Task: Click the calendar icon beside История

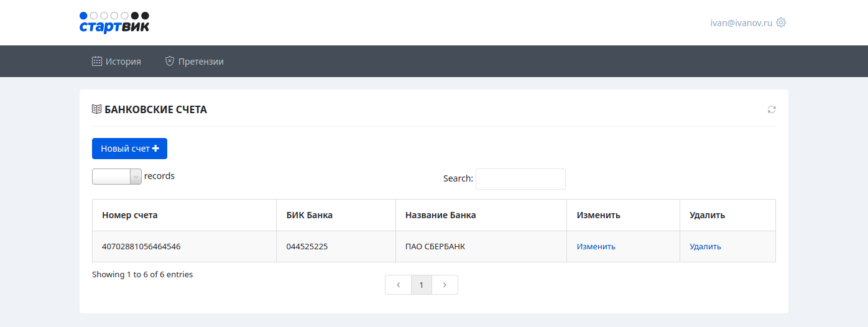Action: pyautogui.click(x=97, y=62)
